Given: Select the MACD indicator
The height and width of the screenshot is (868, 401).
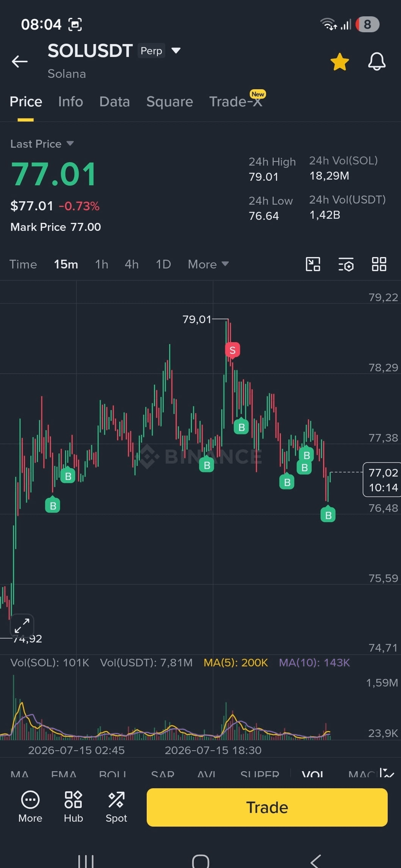Looking at the screenshot, I should [363, 773].
